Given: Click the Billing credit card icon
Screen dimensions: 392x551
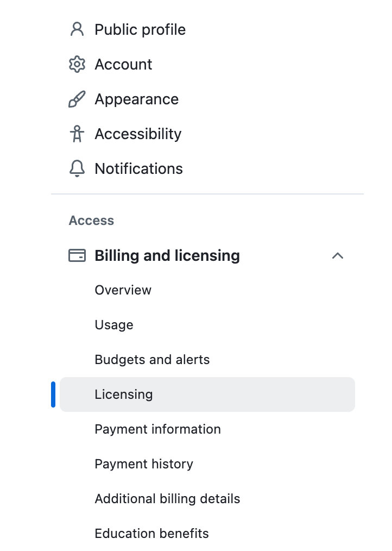Looking at the screenshot, I should pyautogui.click(x=77, y=255).
